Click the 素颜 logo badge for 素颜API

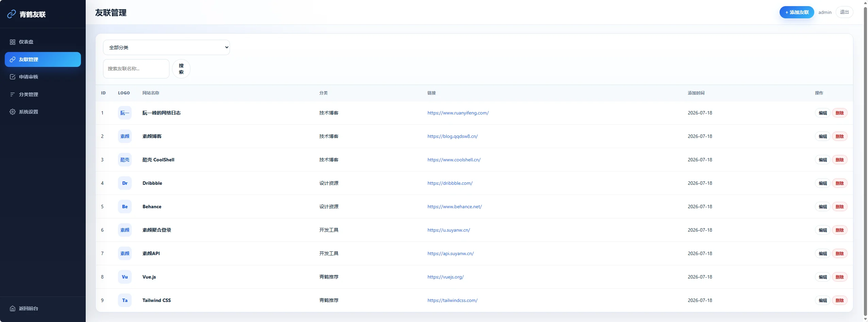125,253
